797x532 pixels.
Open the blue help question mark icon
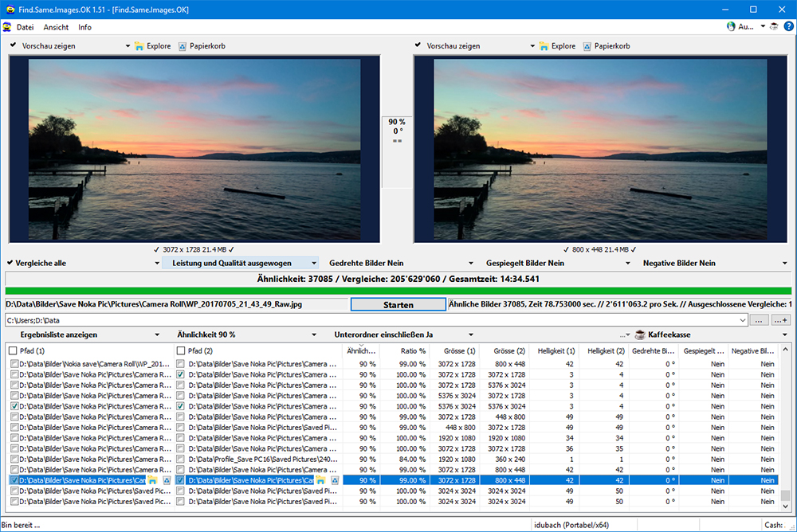click(x=788, y=26)
